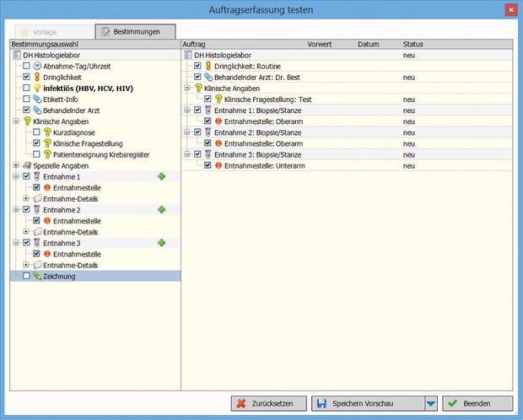Click the Vorwert column header
Image resolution: width=523 pixels, height=420 pixels.
pyautogui.click(x=319, y=44)
